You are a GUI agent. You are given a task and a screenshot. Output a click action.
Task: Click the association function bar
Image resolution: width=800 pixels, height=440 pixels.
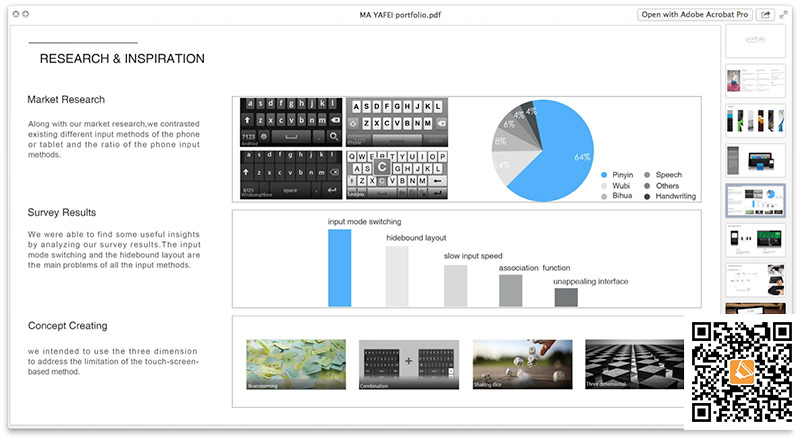[x=510, y=290]
